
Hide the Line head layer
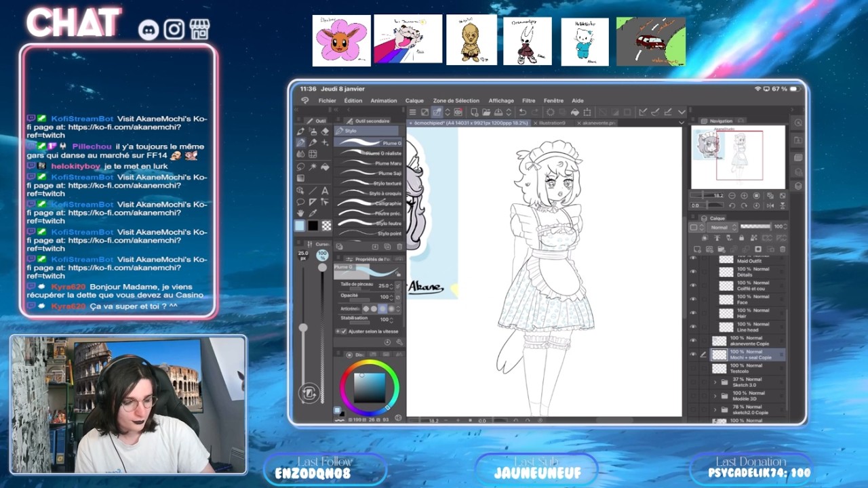[693, 327]
